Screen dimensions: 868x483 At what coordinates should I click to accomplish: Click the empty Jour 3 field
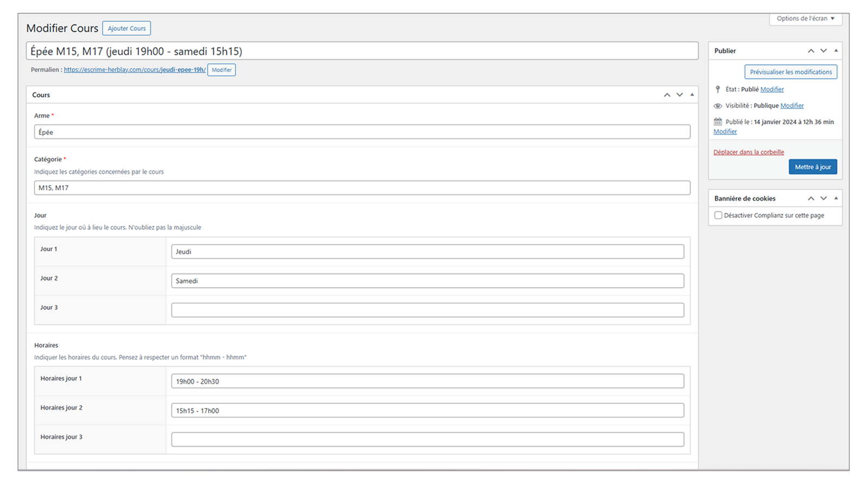coord(427,310)
